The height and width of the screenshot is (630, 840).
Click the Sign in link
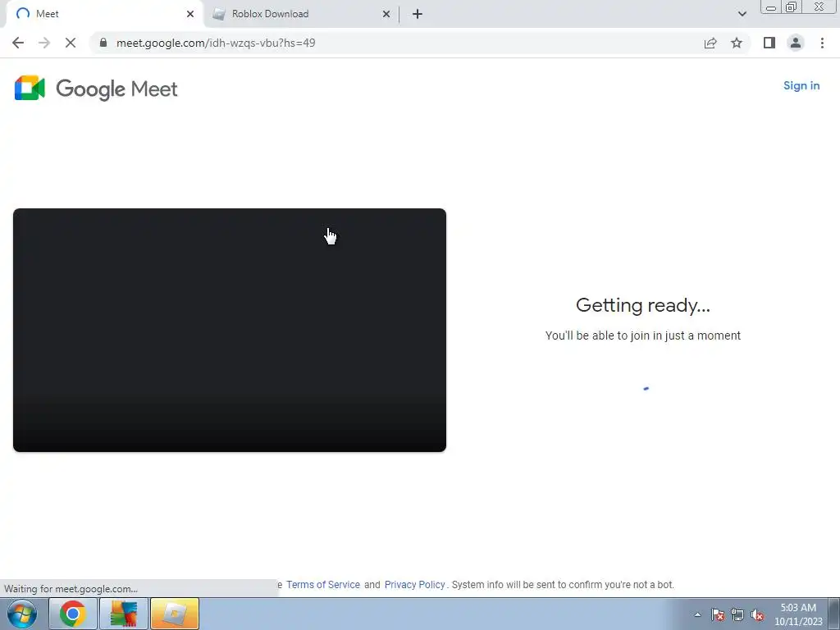801,85
